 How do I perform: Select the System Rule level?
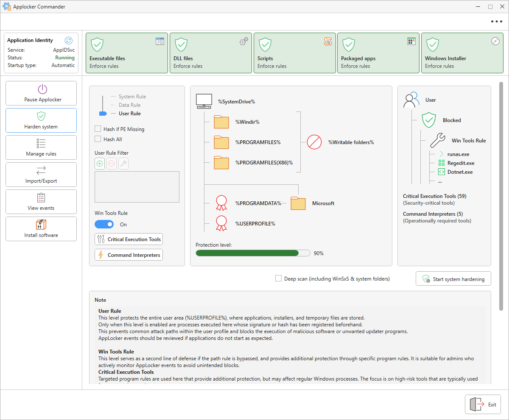point(132,97)
